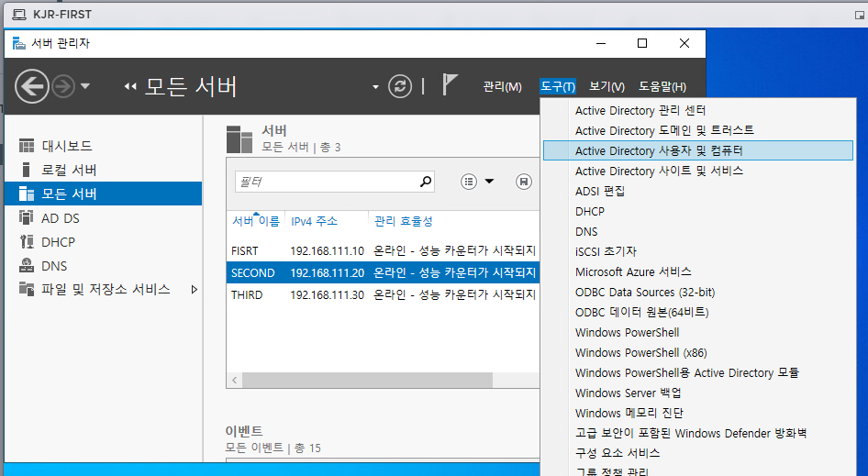Click the forward navigation arrow
This screenshot has height=476, width=868.
[x=63, y=86]
